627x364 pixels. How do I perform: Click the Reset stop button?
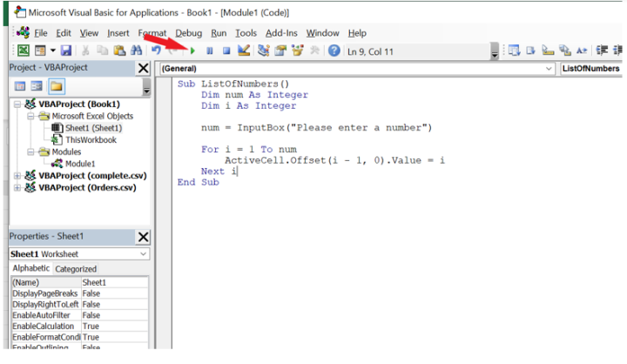(226, 51)
